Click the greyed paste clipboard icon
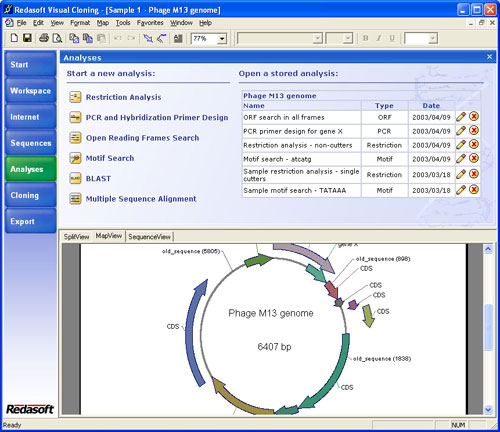The image size is (500, 432). [101, 38]
